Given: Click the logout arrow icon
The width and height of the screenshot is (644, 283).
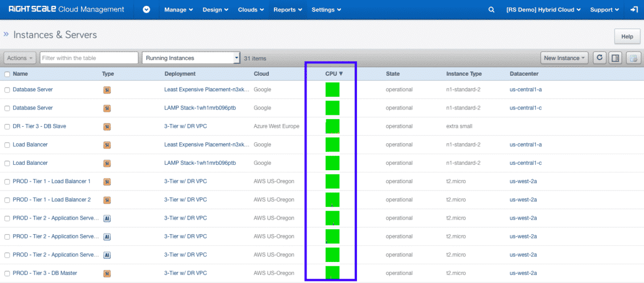Looking at the screenshot, I should (634, 10).
